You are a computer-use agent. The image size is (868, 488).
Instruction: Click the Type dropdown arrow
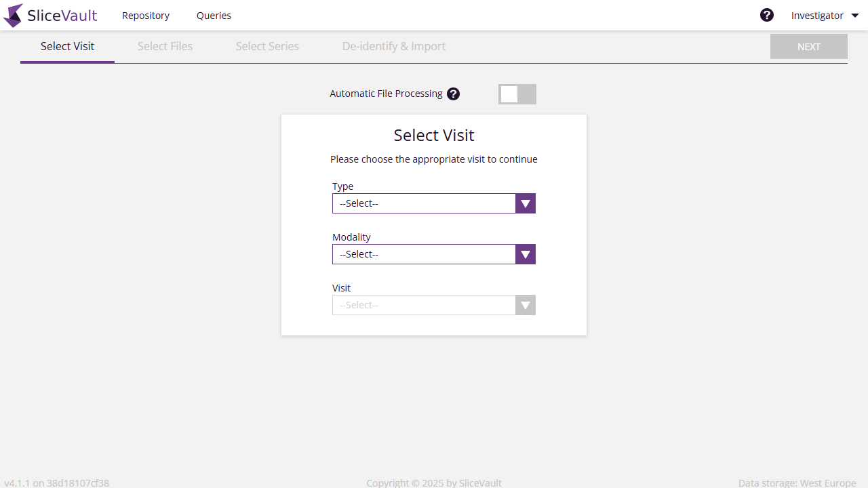coord(525,203)
